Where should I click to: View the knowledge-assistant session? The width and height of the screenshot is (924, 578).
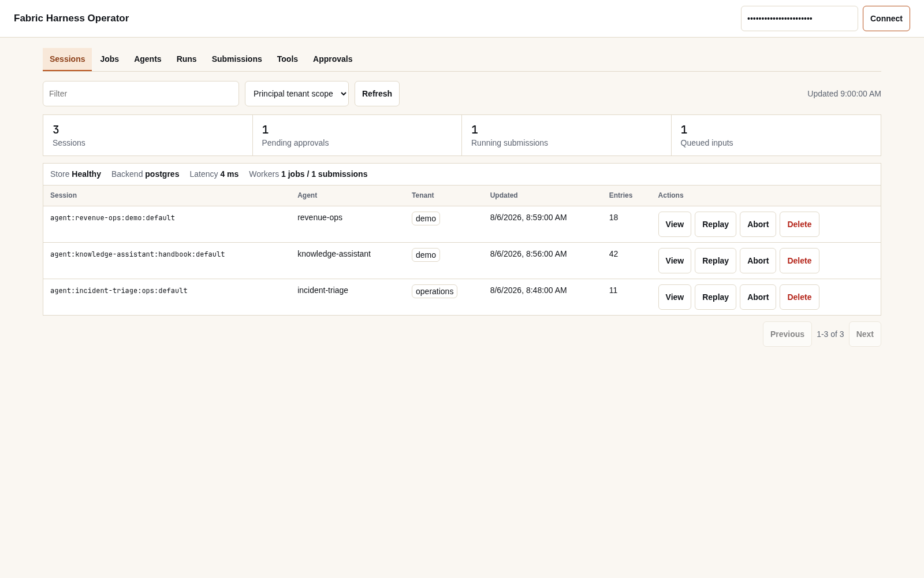click(x=675, y=261)
